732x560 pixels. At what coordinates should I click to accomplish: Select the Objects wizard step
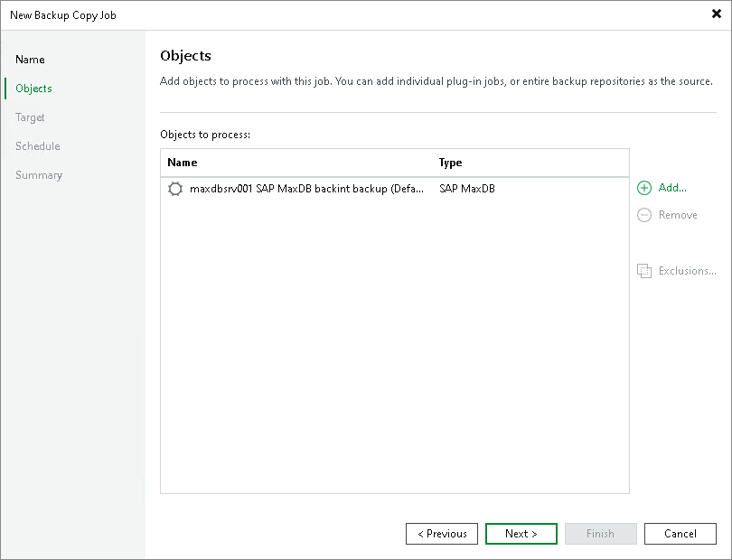point(33,88)
